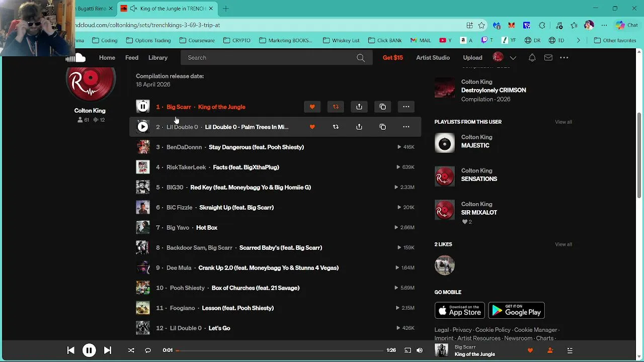Open the Feed tab

(132, 58)
